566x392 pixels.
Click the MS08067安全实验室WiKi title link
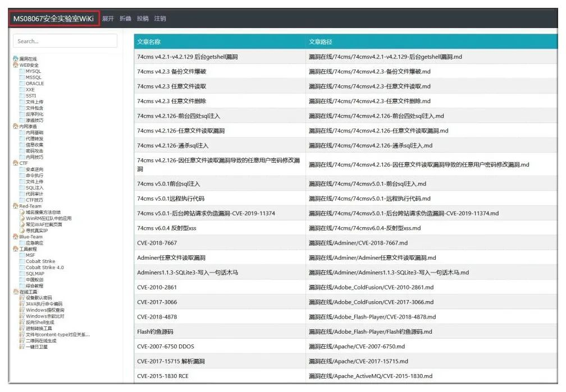pos(53,19)
